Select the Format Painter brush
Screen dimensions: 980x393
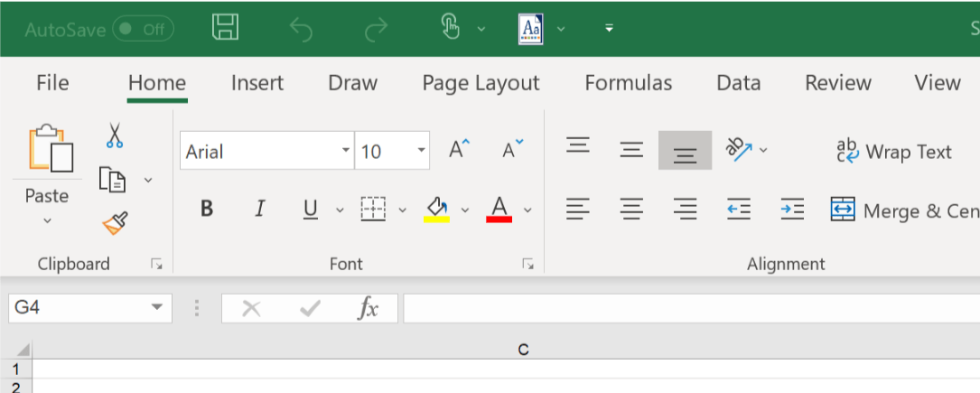pyautogui.click(x=116, y=223)
